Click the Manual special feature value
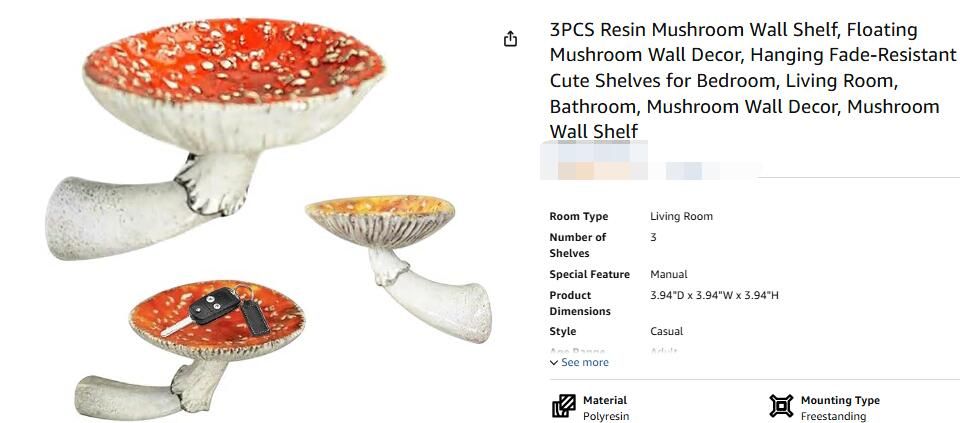Viewport: 977px width, 423px height. pos(668,274)
